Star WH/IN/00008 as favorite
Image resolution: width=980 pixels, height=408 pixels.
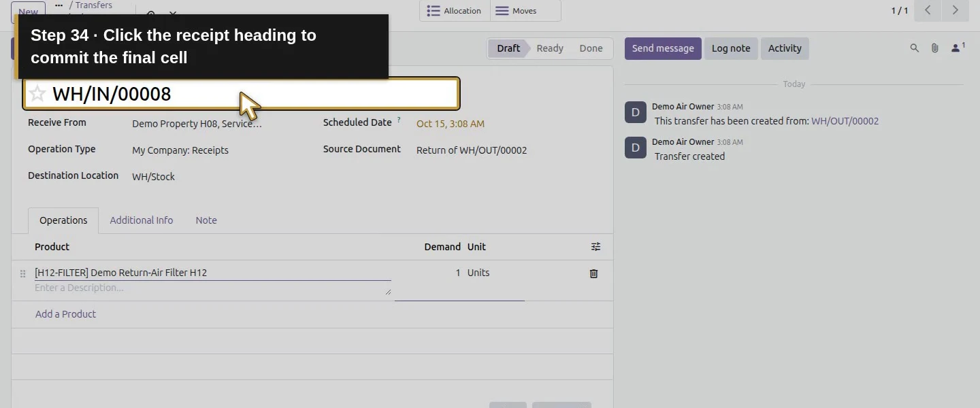coord(37,93)
